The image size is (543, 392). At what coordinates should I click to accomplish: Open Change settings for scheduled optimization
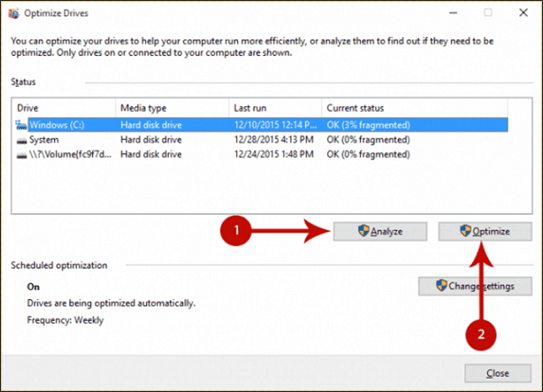pos(474,286)
